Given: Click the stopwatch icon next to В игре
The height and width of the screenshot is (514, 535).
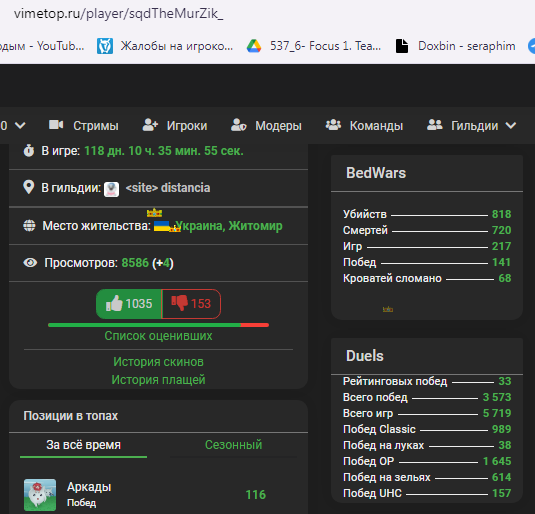Looking at the screenshot, I should pos(29,151).
